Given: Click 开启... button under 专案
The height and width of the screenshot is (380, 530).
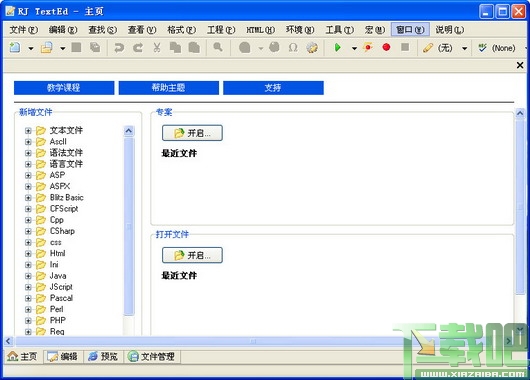Looking at the screenshot, I should [192, 133].
